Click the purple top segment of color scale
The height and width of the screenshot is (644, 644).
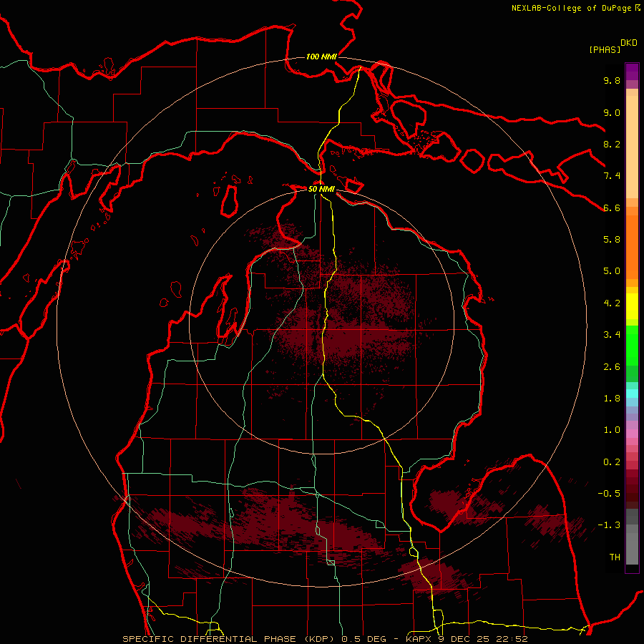pos(632,72)
